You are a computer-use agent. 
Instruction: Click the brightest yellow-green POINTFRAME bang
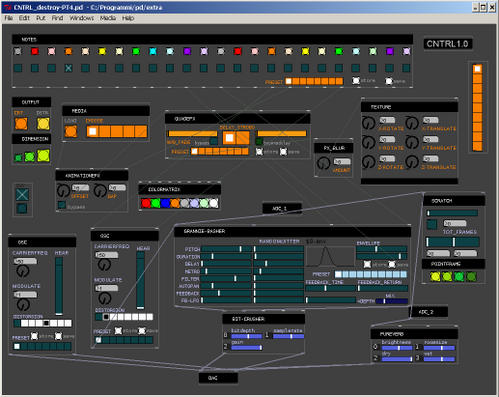tap(435, 276)
